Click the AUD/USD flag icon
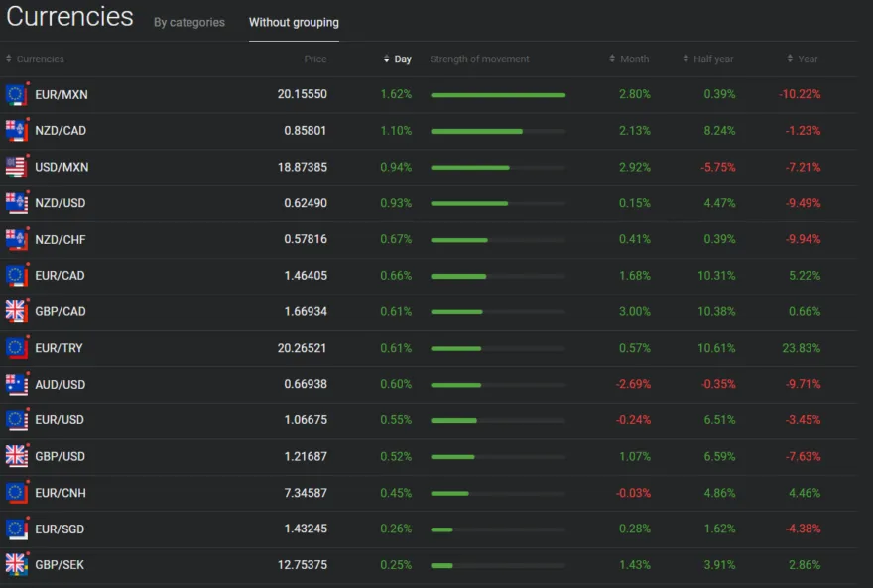Screen dimensions: 873x588 coord(16,384)
